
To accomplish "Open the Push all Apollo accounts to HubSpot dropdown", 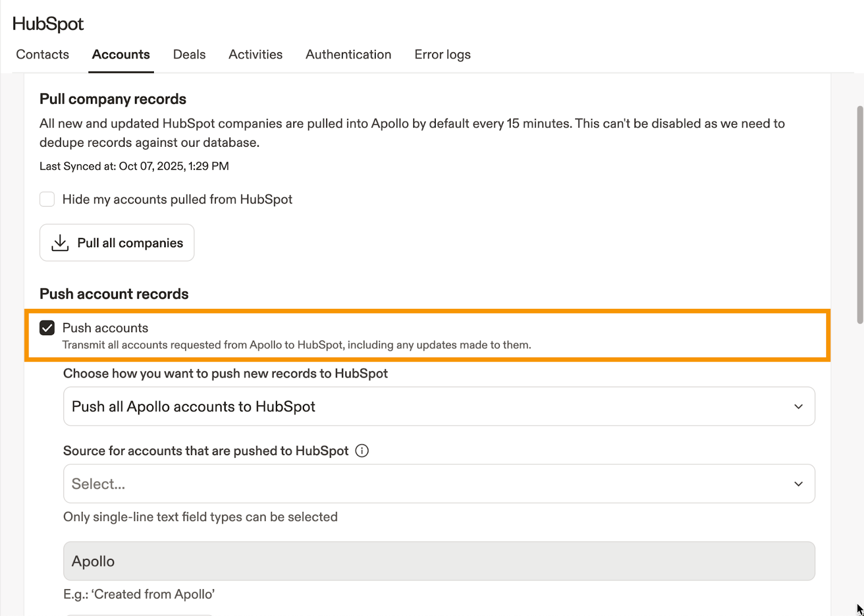I will pos(432,407).
